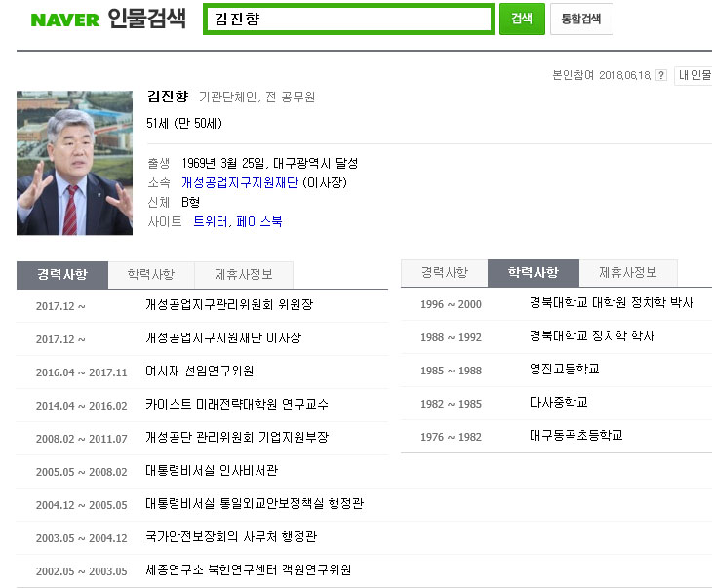Click education row 다사중학교
The height and width of the screenshot is (588, 712).
coord(556,403)
